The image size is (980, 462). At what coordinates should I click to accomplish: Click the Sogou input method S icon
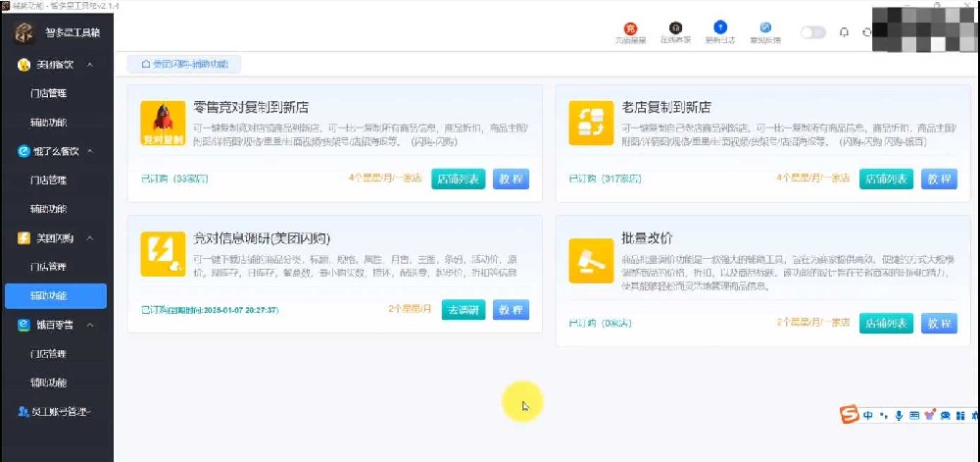(850, 415)
